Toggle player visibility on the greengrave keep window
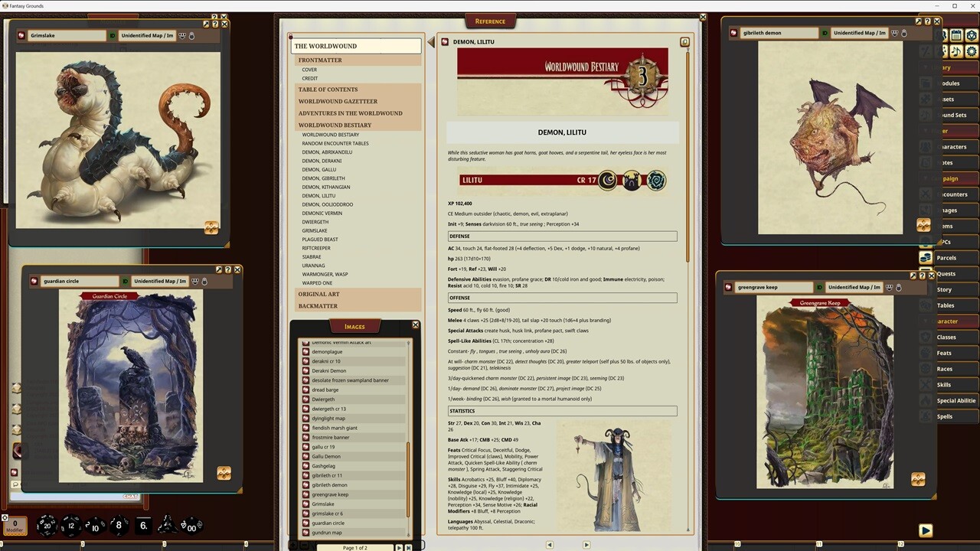Screen dimensions: 980x551 click(x=890, y=288)
